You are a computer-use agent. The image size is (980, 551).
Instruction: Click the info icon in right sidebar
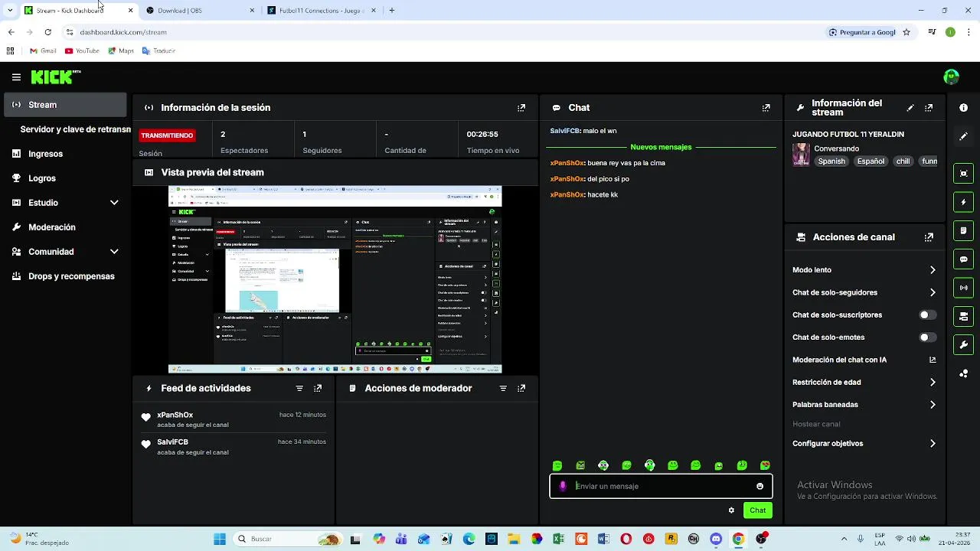click(x=964, y=108)
